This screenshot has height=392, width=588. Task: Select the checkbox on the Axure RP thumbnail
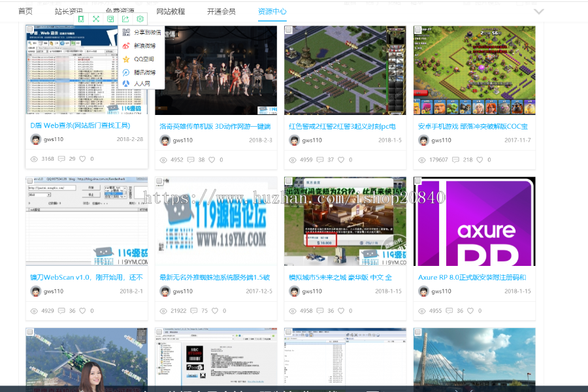click(417, 181)
